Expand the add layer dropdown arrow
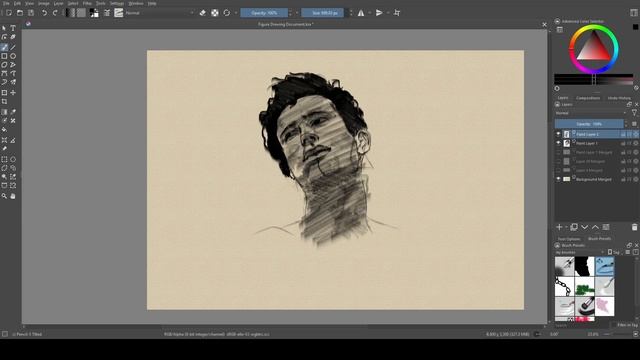The height and width of the screenshot is (360, 640). pyautogui.click(x=566, y=227)
